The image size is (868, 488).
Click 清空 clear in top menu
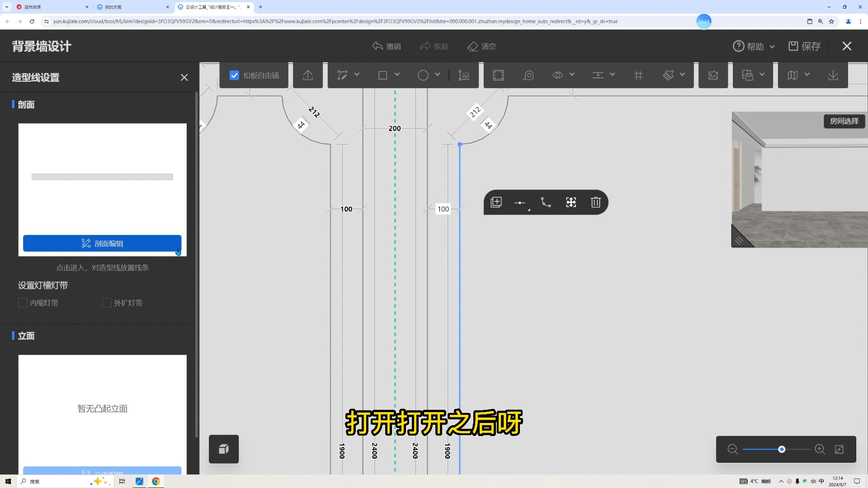click(481, 46)
